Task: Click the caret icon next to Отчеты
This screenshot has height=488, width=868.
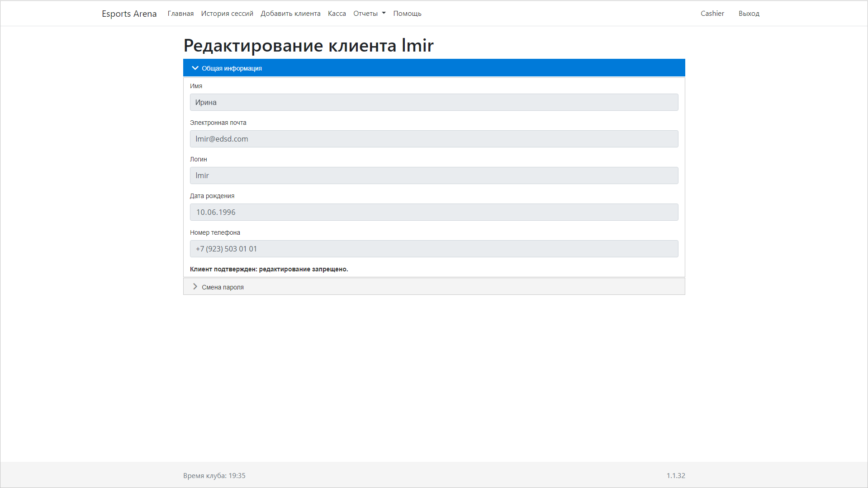Action: [383, 13]
